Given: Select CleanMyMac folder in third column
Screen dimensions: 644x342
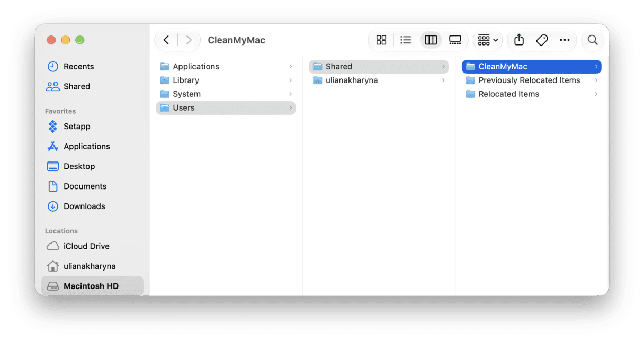Looking at the screenshot, I should [x=532, y=67].
